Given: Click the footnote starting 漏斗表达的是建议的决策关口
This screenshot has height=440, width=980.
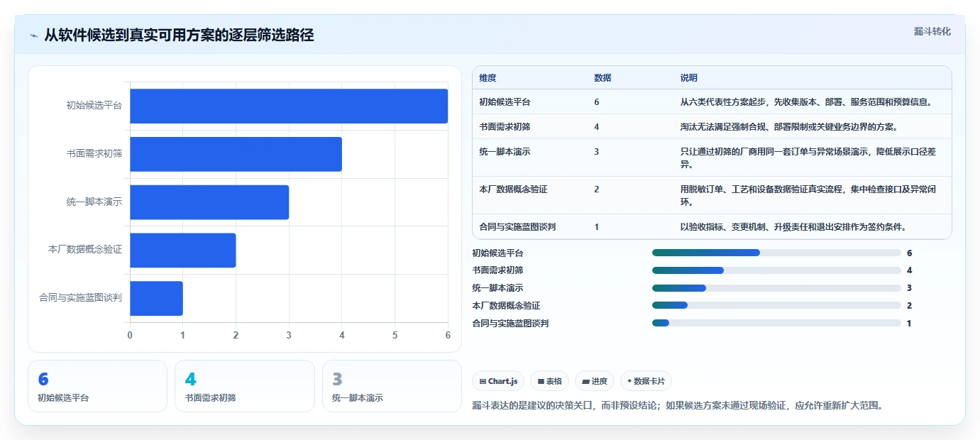Looking at the screenshot, I should 678,406.
